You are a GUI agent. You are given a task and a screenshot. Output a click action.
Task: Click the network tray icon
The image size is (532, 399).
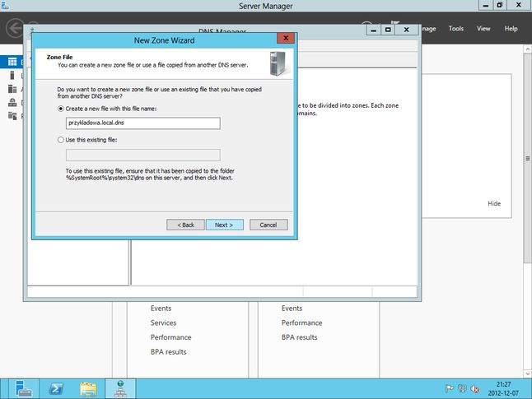pos(462,389)
